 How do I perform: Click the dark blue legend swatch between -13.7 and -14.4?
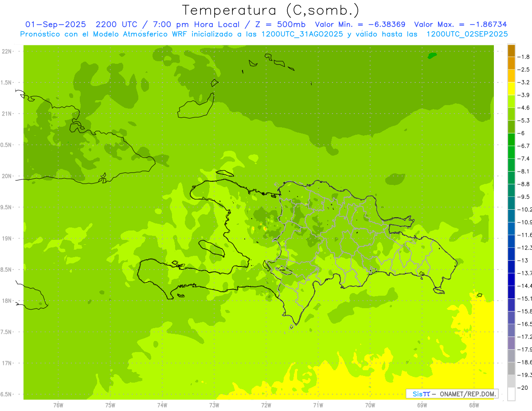(511, 279)
